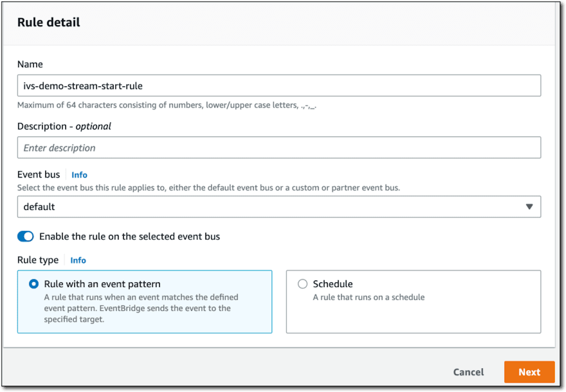Open the default event bus selector
566x392 pixels.
[x=279, y=207]
